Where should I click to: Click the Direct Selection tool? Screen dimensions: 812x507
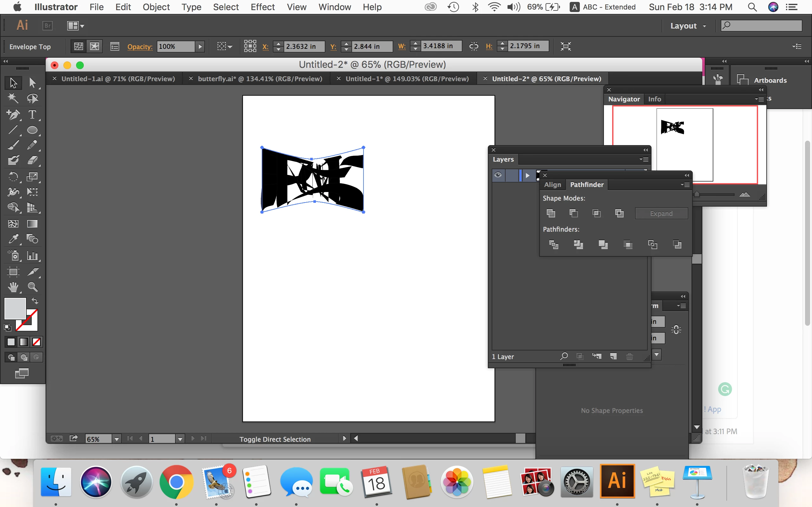click(x=32, y=82)
